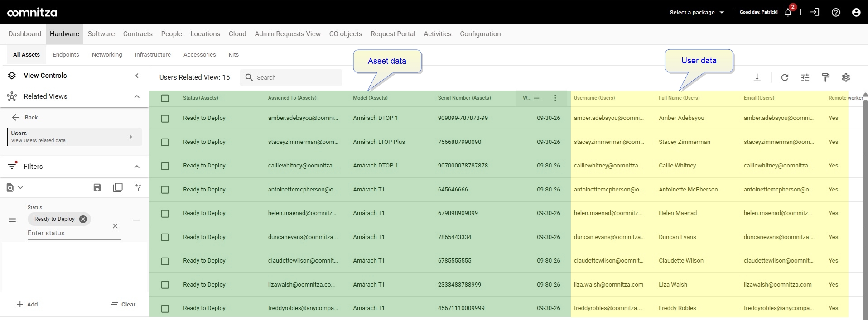868x320 pixels.
Task: Click the back arrow in Related Views
Action: (15, 117)
